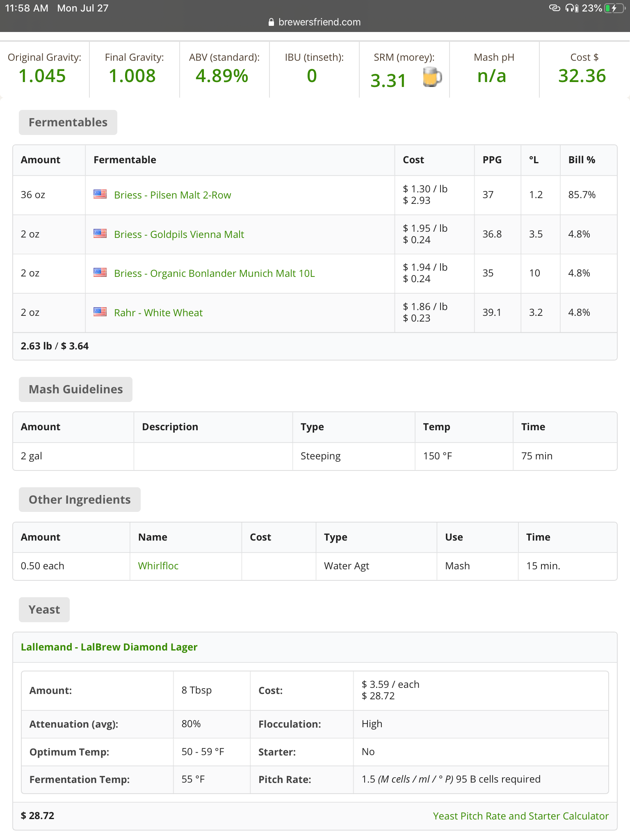The width and height of the screenshot is (630, 840).
Task: Click the Mash pH n/a value
Action: coord(492,76)
